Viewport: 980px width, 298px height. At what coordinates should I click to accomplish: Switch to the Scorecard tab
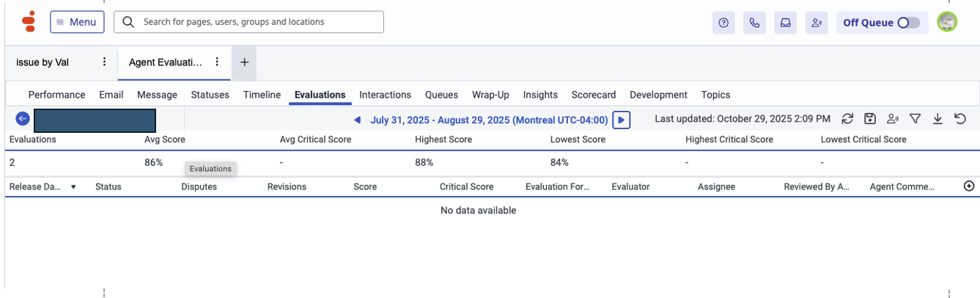594,95
